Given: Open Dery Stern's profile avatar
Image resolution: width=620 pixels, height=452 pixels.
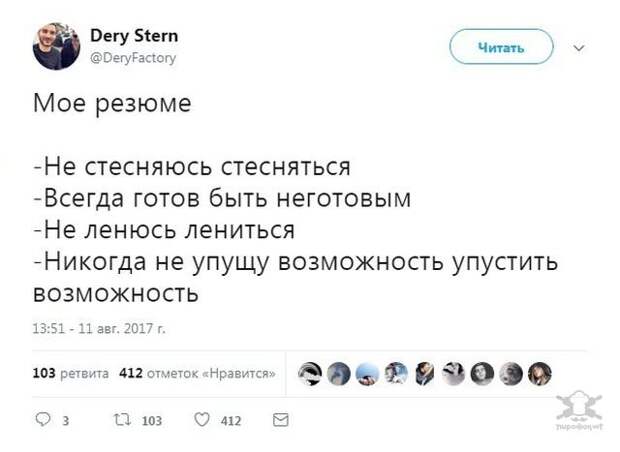Looking at the screenshot, I should pyautogui.click(x=56, y=46).
